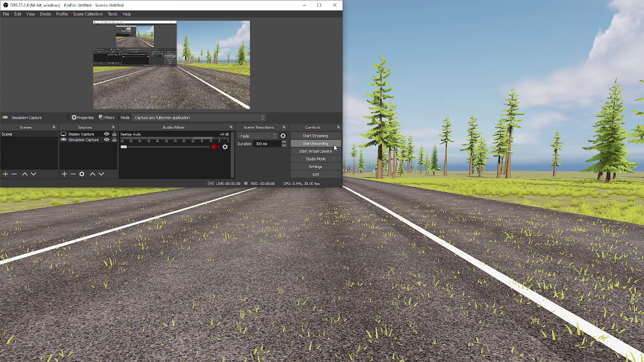Lock the Simulation Capture source
Image resolution: width=644 pixels, height=362 pixels.
pos(114,140)
